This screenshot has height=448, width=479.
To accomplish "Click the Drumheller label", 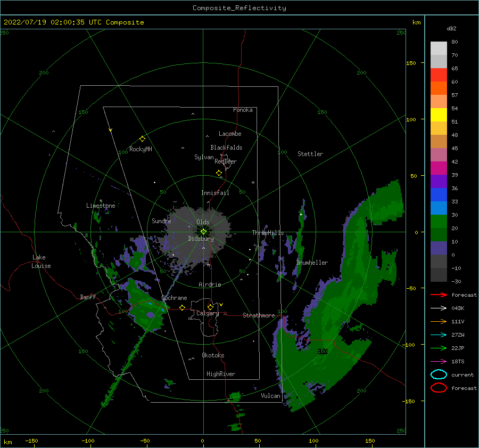I will click(312, 263).
